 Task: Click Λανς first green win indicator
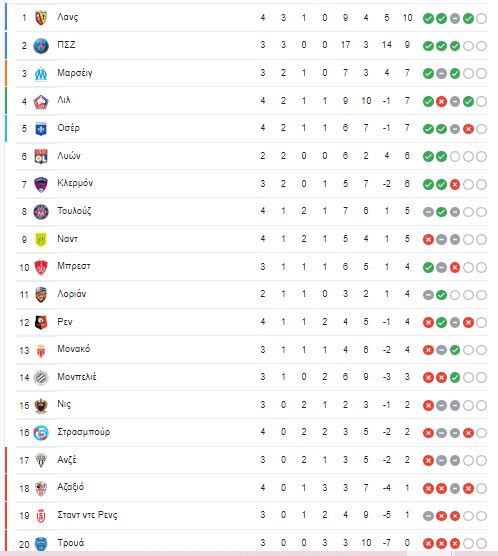click(x=428, y=18)
